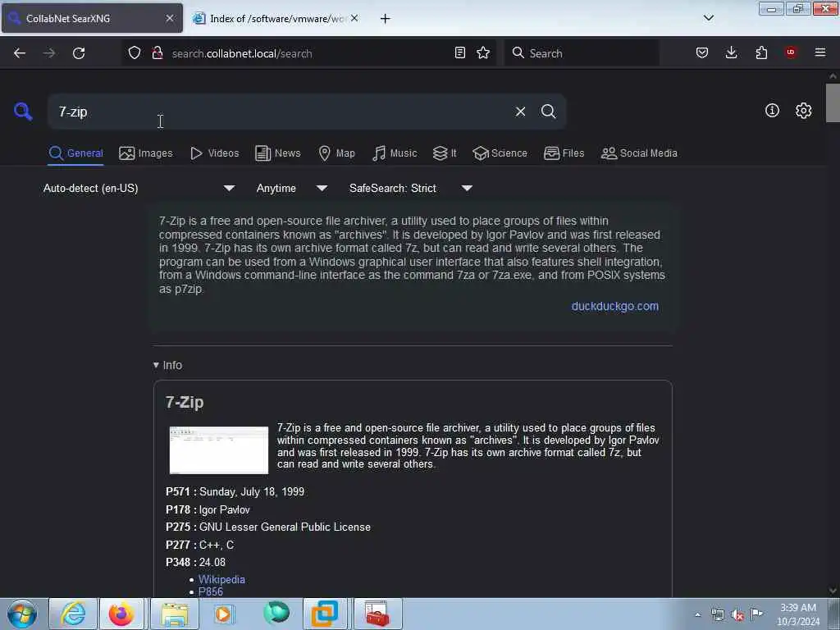Bookmark this page with the star
Screen dimensions: 840x630
[483, 52]
